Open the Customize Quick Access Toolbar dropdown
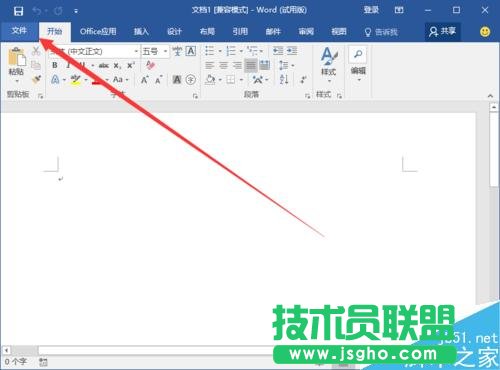Screen dimensions: 500x370 click(x=76, y=11)
